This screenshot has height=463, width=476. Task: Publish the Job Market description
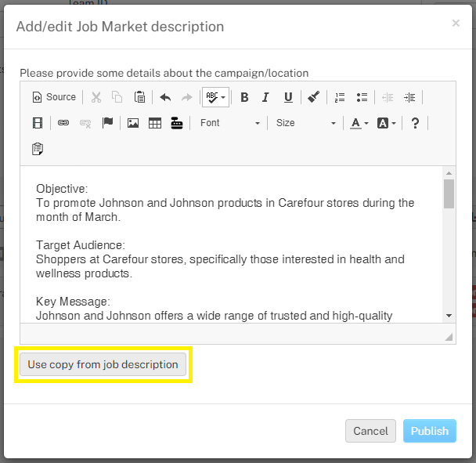[x=430, y=431]
